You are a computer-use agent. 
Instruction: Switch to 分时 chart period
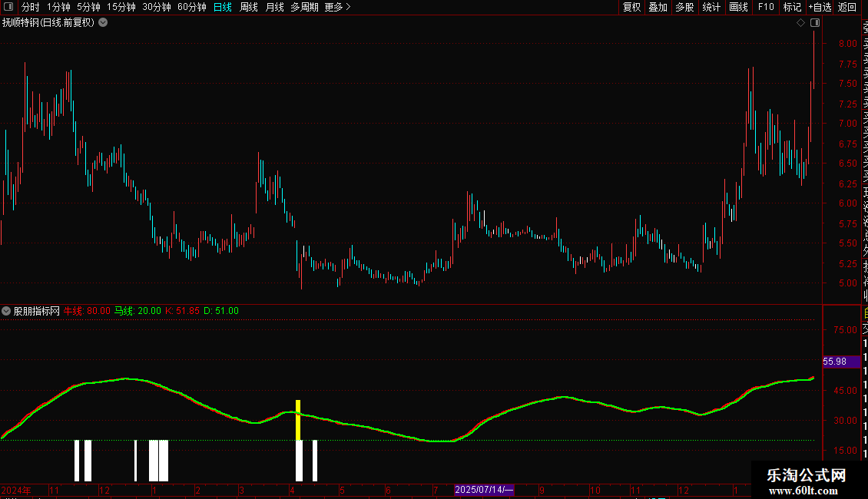[x=31, y=7]
